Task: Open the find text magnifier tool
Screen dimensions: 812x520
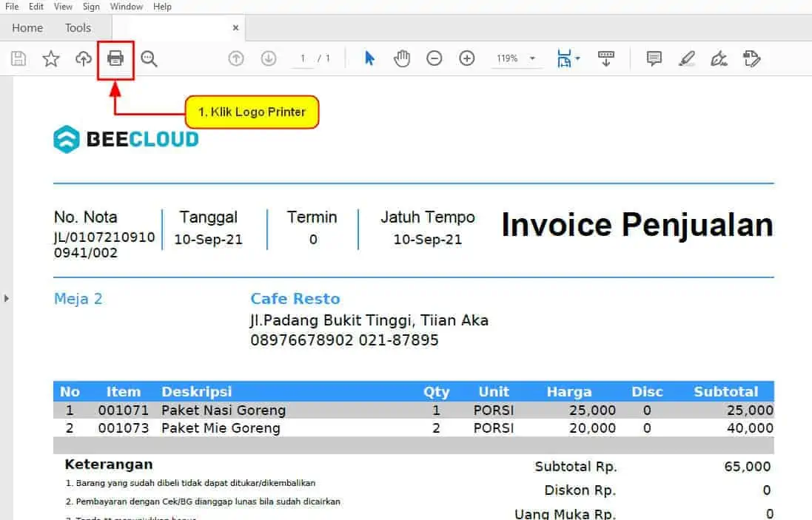Action: [150, 58]
